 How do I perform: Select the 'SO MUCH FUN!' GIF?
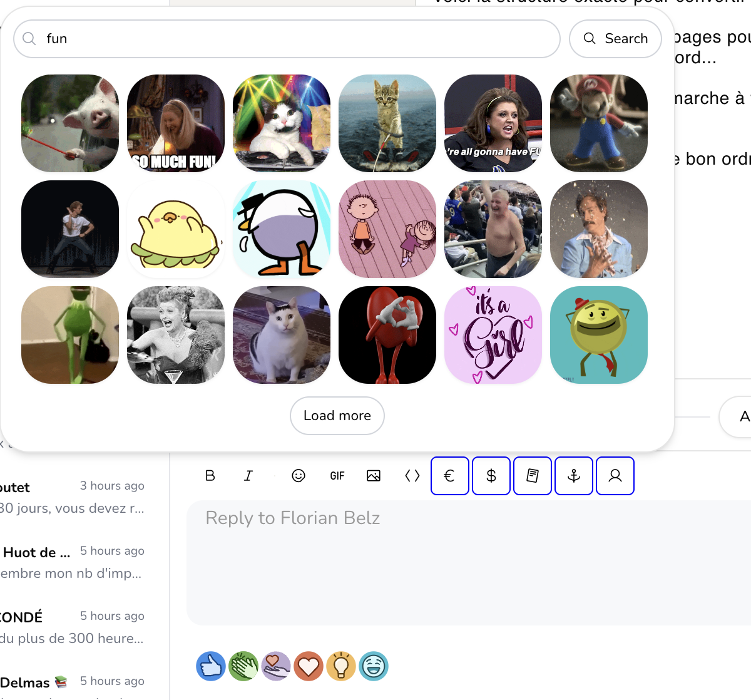(x=176, y=123)
